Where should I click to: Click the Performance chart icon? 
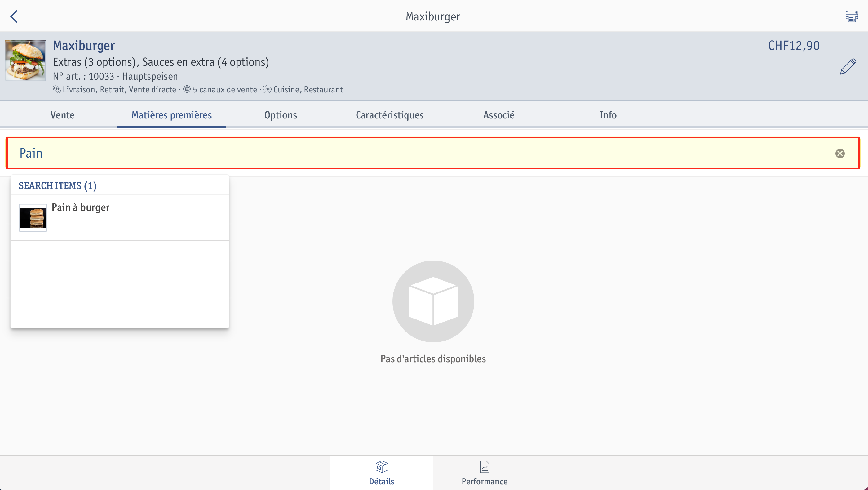coord(485,467)
